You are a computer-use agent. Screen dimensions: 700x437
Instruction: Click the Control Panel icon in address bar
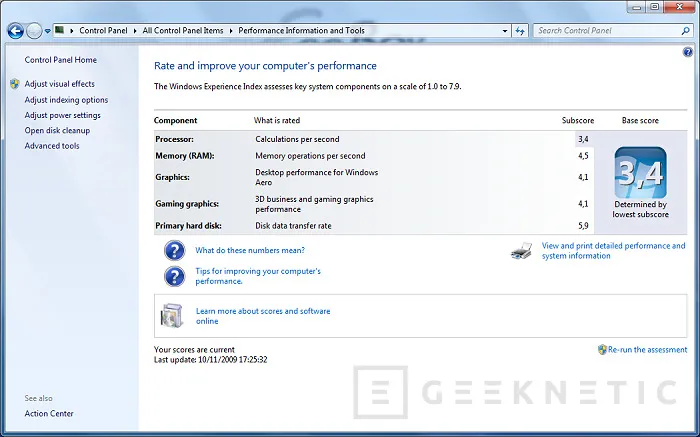pos(59,30)
